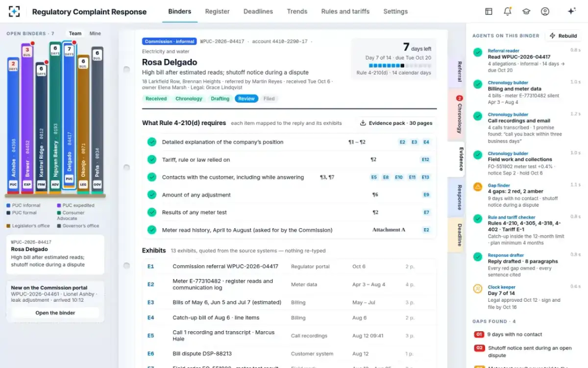
Task: Open the Achebe binder spine
Action: click(13, 125)
